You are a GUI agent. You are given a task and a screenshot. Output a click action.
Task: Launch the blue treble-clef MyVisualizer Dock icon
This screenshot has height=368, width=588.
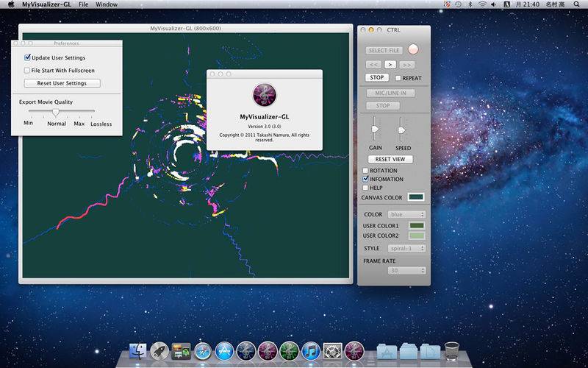click(x=246, y=352)
